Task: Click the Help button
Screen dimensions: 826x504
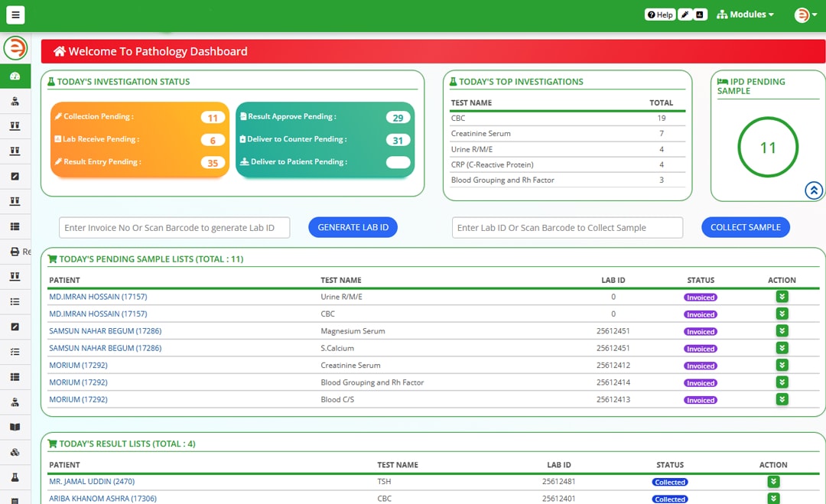Action: (x=660, y=15)
